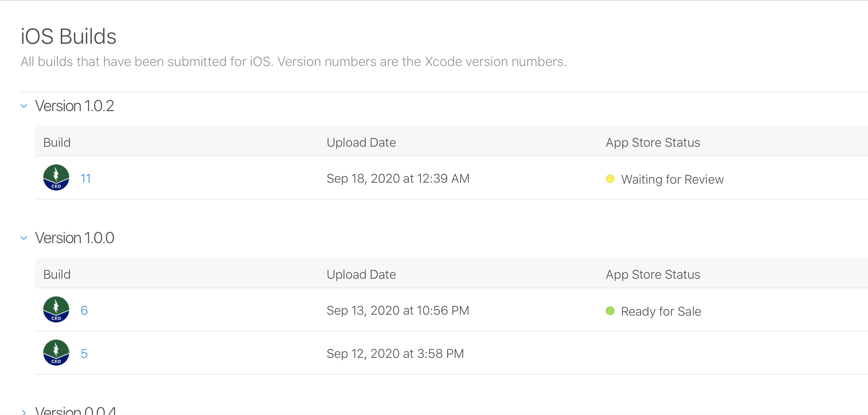Open build number 6 link

84,310
